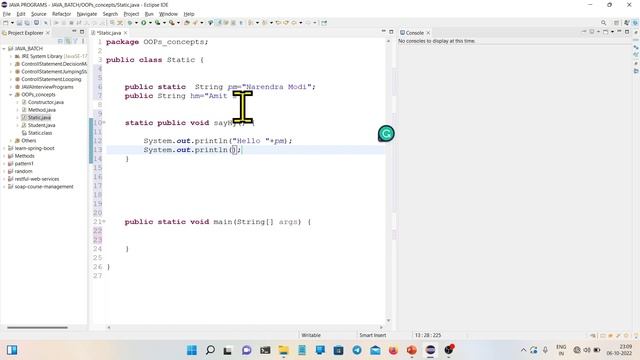Expand the Others package
The image size is (640, 360).
(x=11, y=140)
